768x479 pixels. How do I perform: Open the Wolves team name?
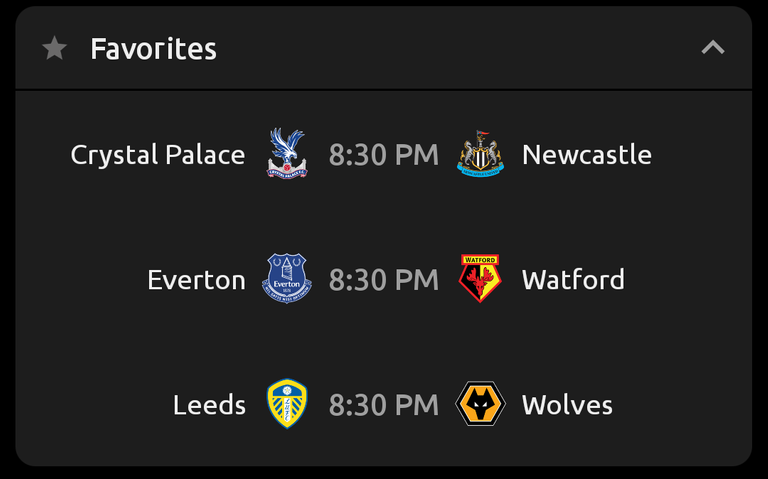point(567,405)
